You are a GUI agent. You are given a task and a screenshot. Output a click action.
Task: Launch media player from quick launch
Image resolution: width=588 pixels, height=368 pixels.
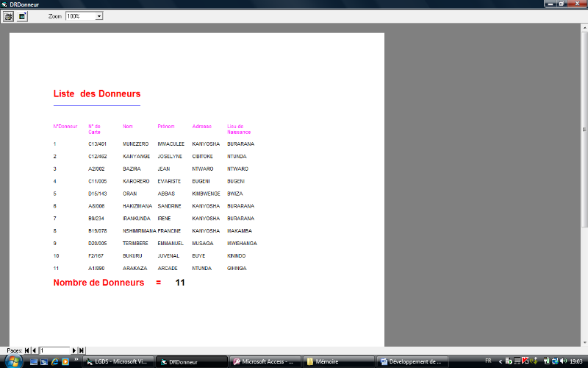point(65,361)
